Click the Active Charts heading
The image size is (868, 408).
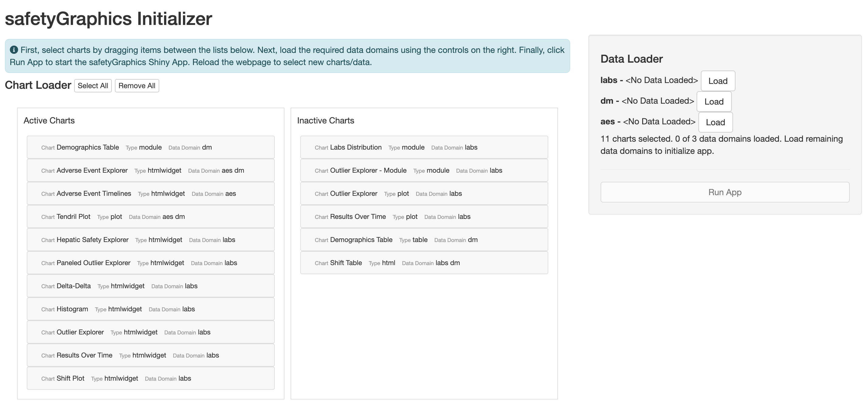[x=49, y=120]
